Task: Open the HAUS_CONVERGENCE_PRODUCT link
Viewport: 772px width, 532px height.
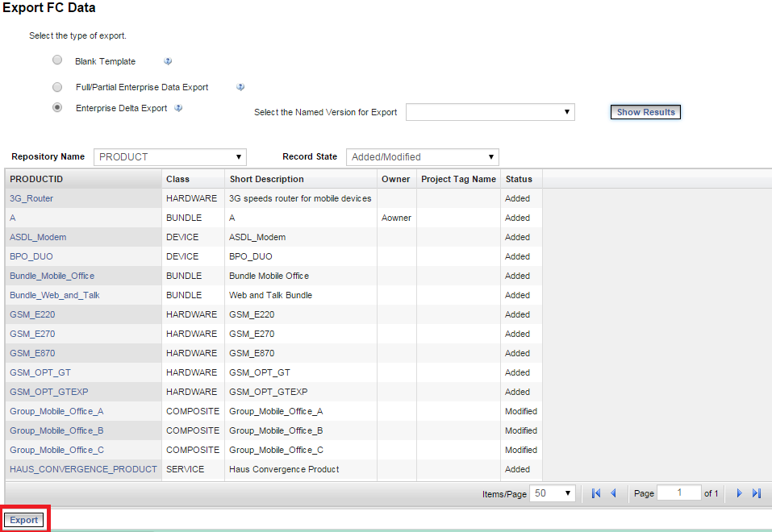Action: pos(83,469)
